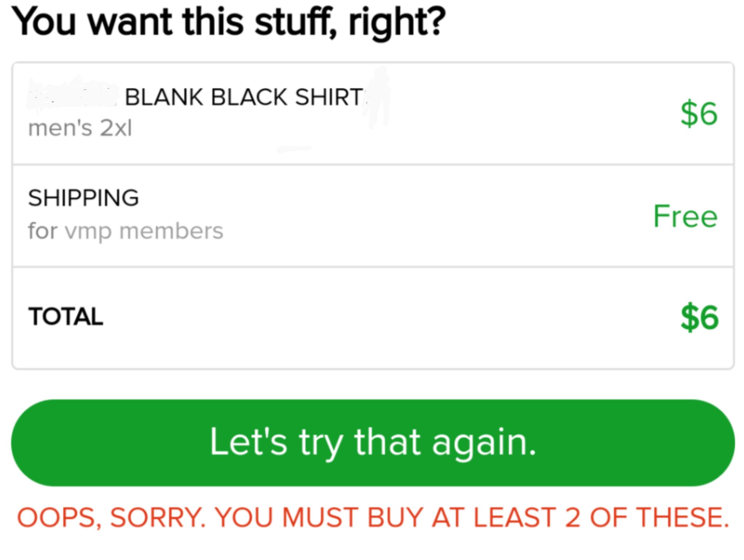Screen dimensions: 744x560
Task: Click the word "SHIRT" in the item name
Action: click(x=329, y=97)
